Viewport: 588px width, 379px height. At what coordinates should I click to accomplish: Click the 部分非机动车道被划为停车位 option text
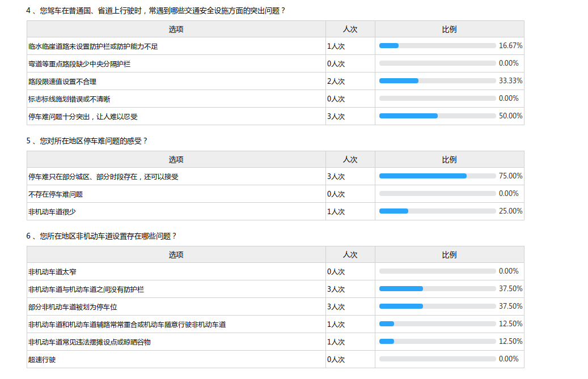(73, 306)
